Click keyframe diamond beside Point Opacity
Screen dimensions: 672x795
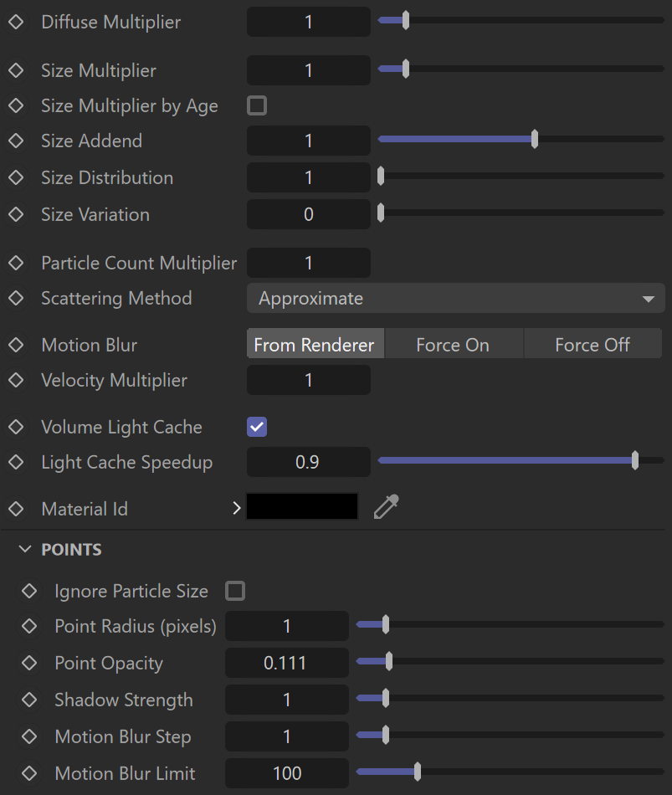29,663
